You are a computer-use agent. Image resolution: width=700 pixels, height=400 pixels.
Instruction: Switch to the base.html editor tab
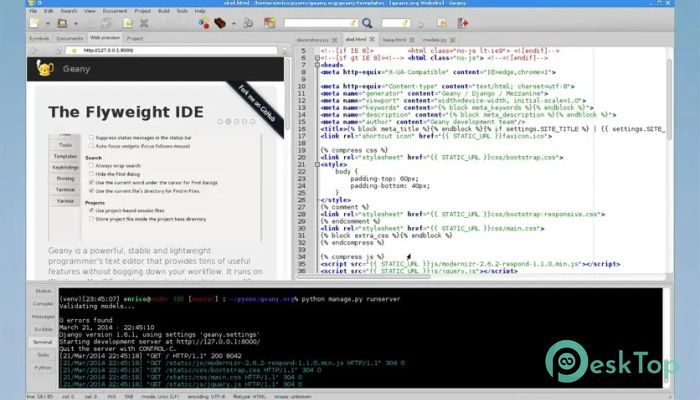pos(395,40)
